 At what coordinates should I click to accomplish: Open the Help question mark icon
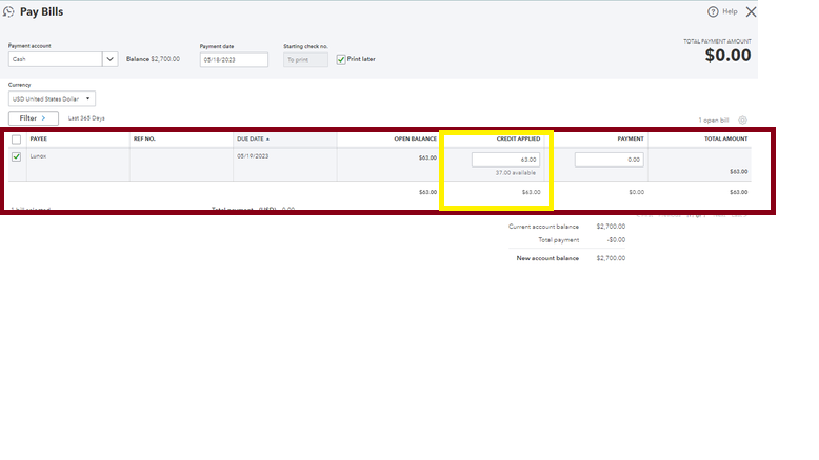712,11
